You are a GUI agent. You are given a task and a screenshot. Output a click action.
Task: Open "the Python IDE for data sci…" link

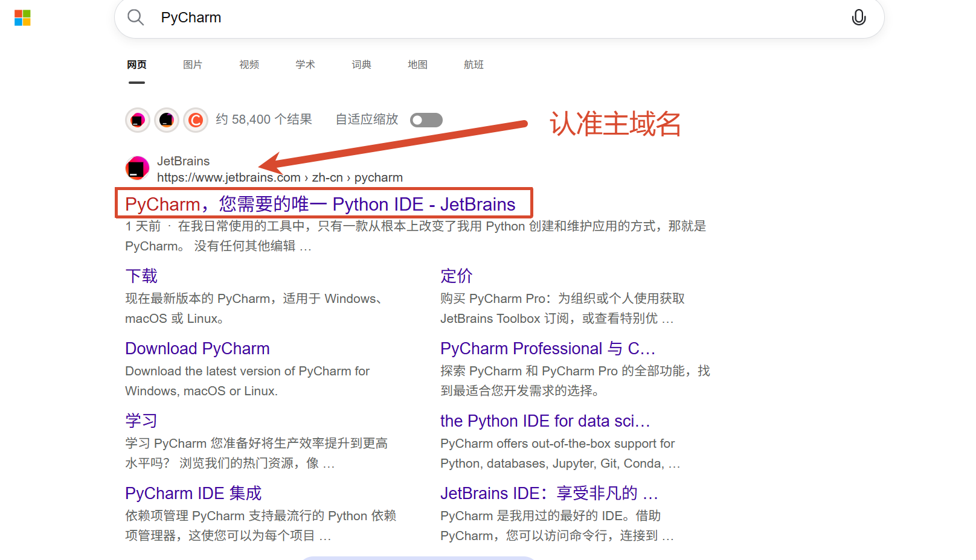pos(545,421)
